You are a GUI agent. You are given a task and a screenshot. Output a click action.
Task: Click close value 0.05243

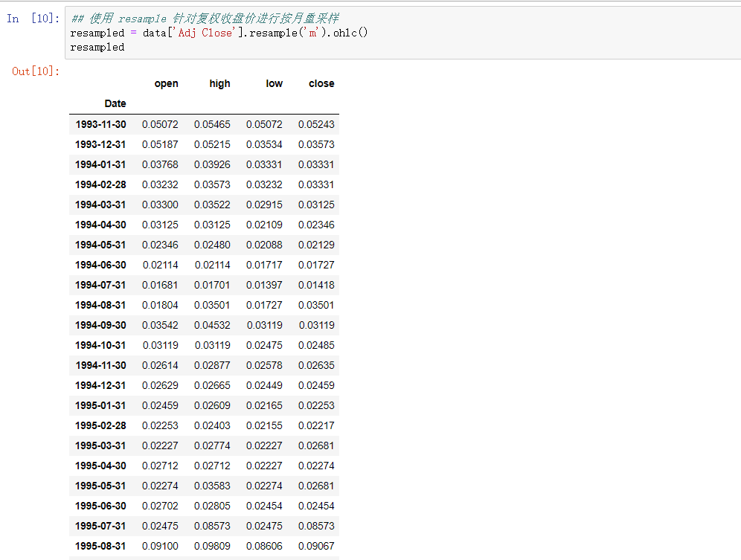(316, 124)
